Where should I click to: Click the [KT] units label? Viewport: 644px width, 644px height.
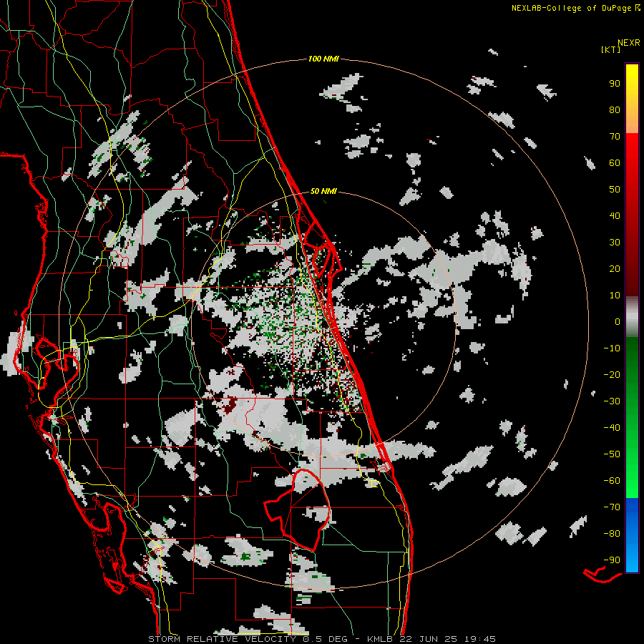click(611, 49)
